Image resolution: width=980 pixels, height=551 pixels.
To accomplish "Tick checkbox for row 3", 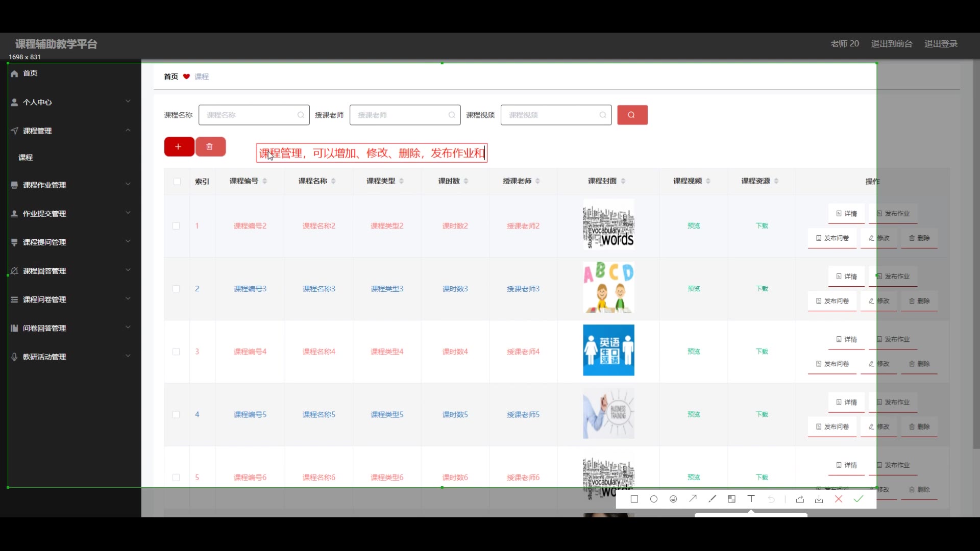I will click(176, 352).
